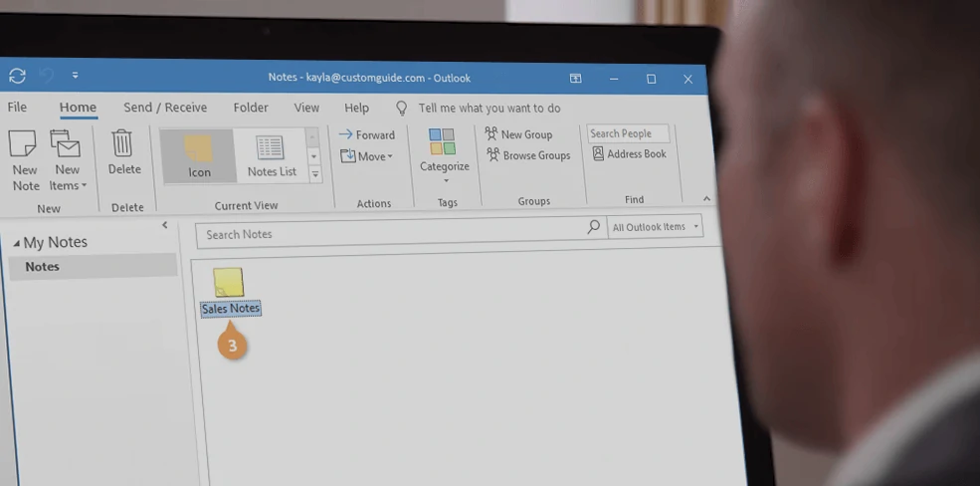Switch to the Send / Receive tab
The height and width of the screenshot is (486, 980).
tap(165, 108)
